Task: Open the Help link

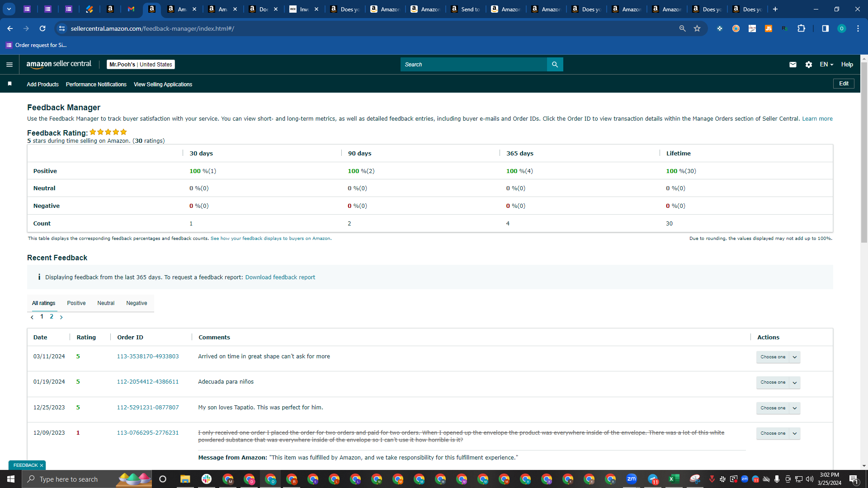Action: point(847,65)
